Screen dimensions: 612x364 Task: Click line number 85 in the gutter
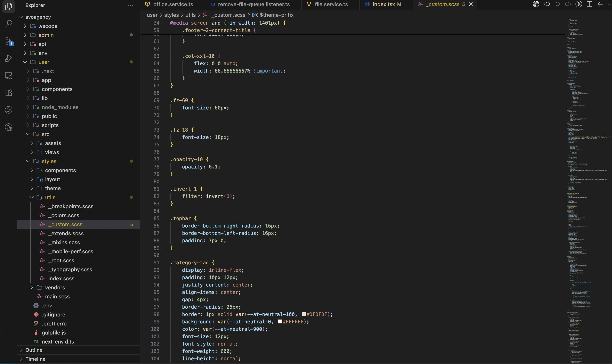(x=156, y=218)
